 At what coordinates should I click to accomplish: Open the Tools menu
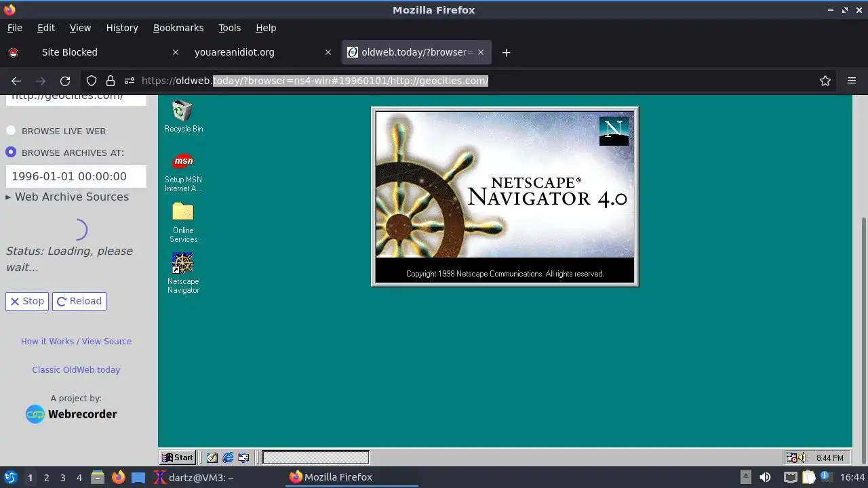229,28
